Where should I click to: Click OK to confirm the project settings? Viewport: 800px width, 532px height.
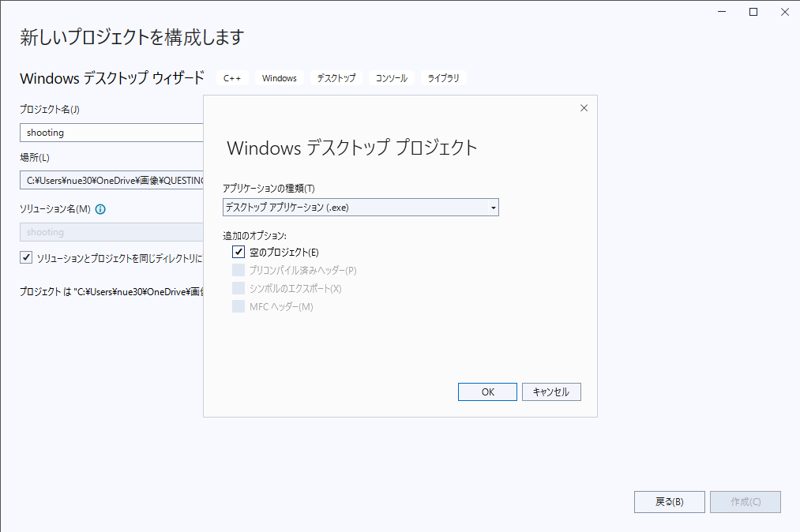(487, 392)
